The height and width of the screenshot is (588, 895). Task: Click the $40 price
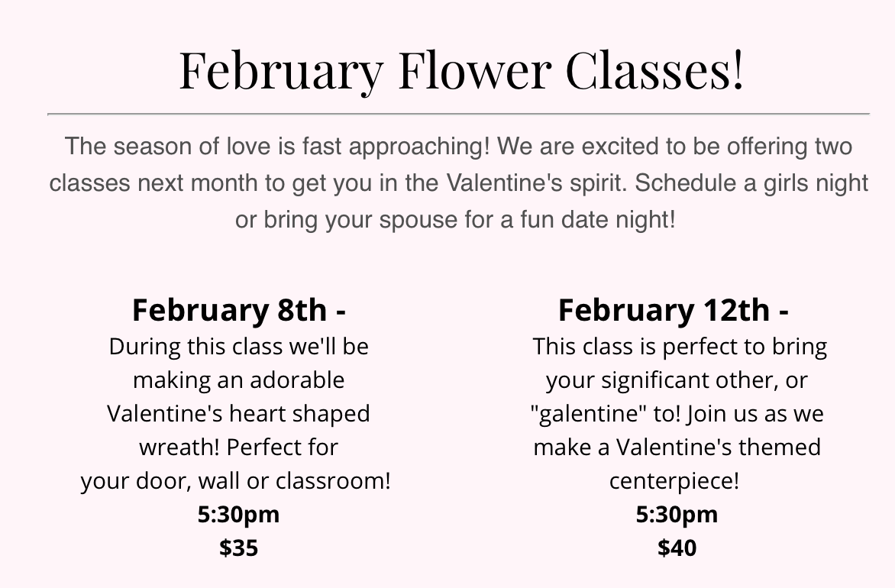click(677, 548)
